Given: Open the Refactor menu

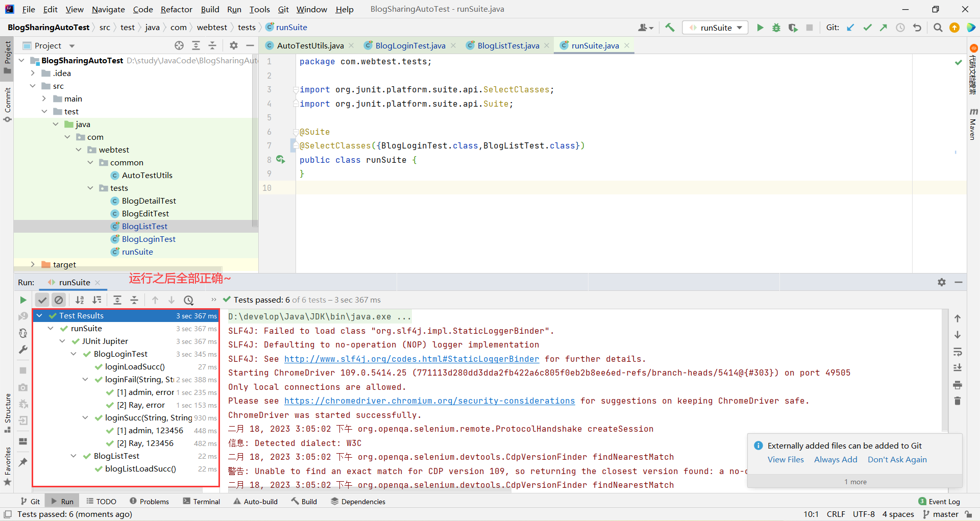Looking at the screenshot, I should [x=176, y=9].
